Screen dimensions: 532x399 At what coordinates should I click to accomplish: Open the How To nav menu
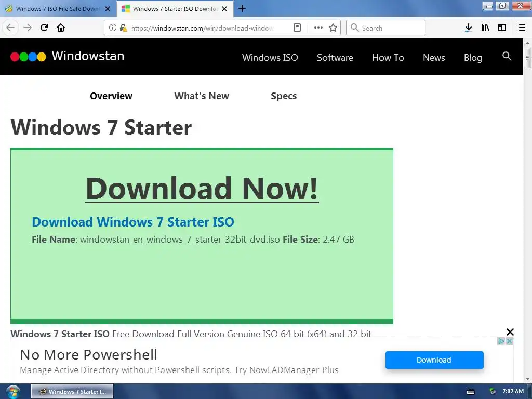(388, 58)
